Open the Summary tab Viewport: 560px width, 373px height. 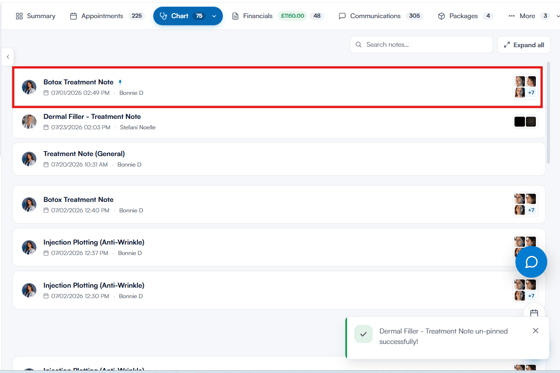tap(35, 16)
